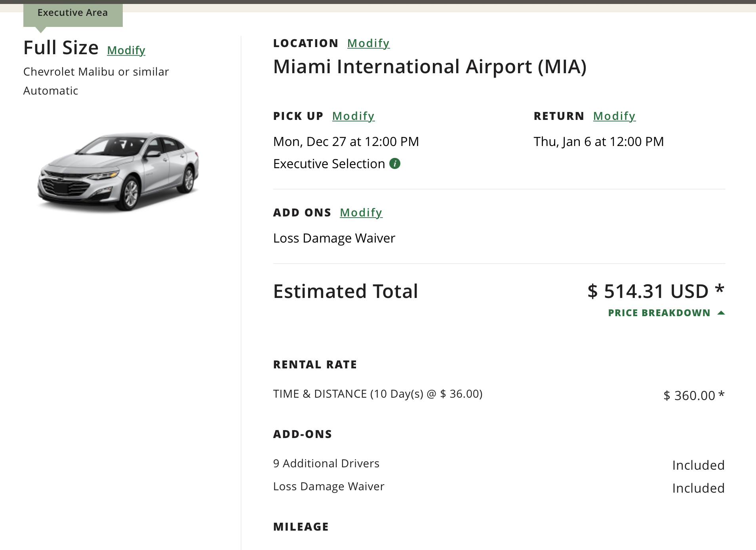The image size is (756, 550).
Task: Modify the rental location
Action: [x=368, y=43]
